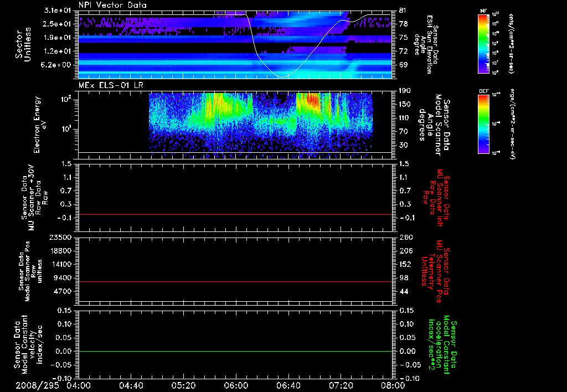Choose the 07:20 time axis label
This screenshot has height=392, width=567.
[341, 385]
